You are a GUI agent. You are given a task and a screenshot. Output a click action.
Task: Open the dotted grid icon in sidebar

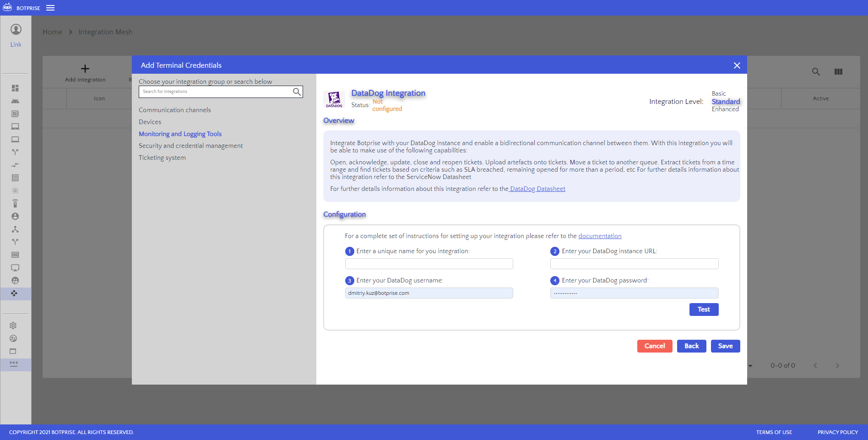(x=15, y=190)
